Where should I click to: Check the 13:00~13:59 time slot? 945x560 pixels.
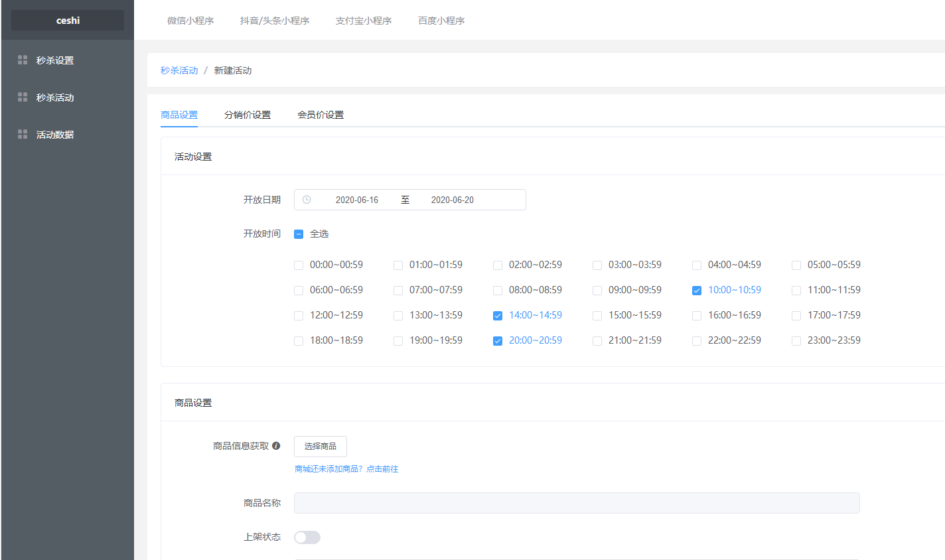point(398,316)
